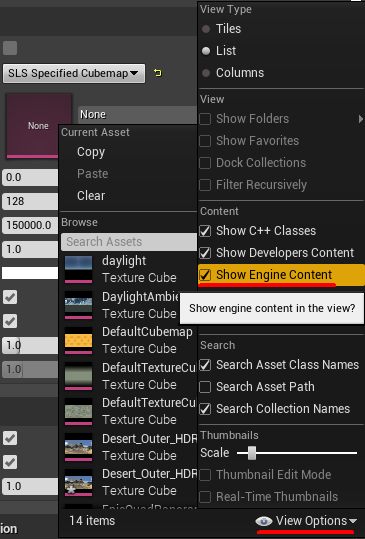This screenshot has width=365, height=539.
Task: Click the 14 items count label
Action: tap(92, 521)
